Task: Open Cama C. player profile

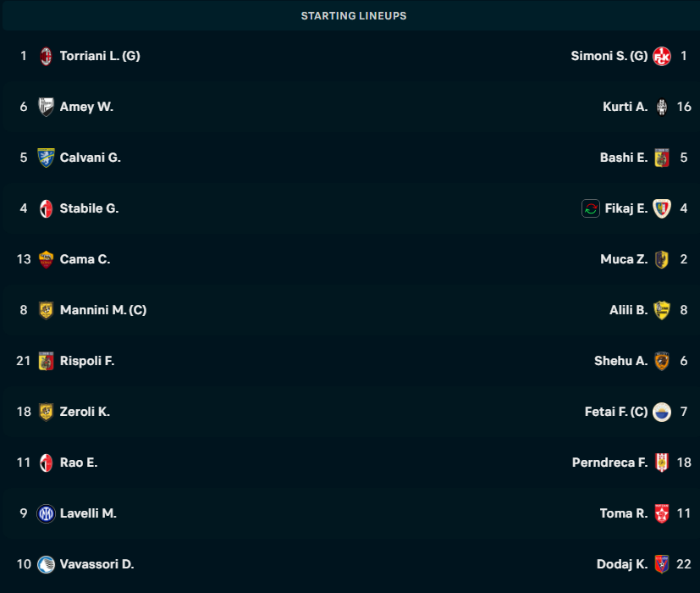Action: [85, 259]
